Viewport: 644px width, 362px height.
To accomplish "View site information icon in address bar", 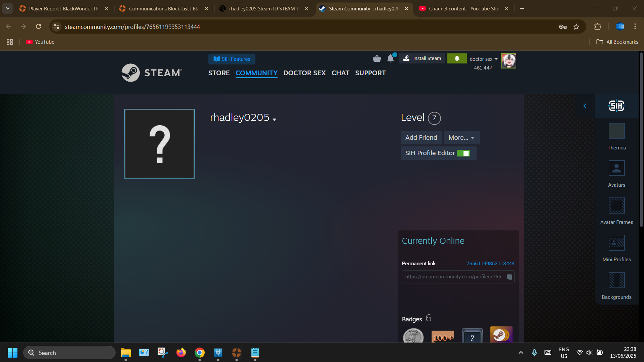I will pyautogui.click(x=56, y=27).
